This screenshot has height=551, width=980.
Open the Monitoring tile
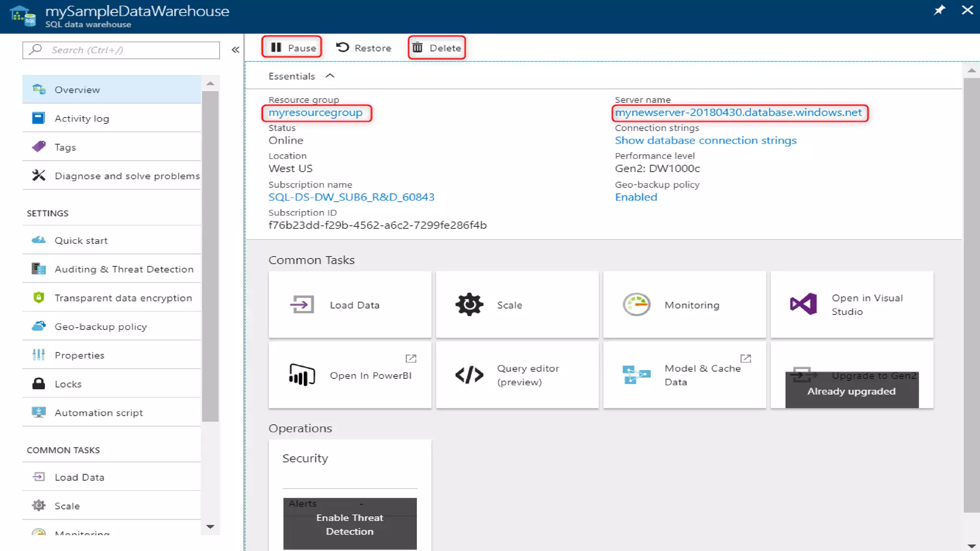685,305
